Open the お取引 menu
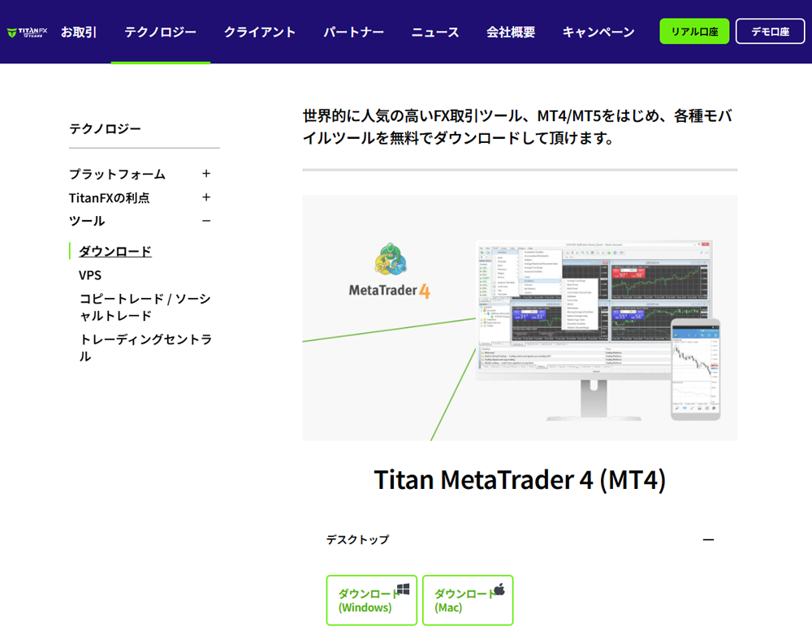Screen dimensions: 812x644 pyautogui.click(x=79, y=32)
